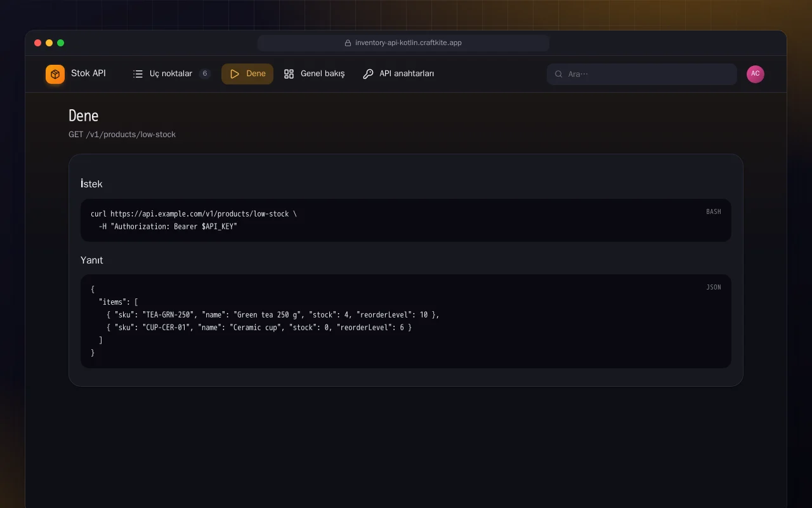
Task: Click the BASH language label
Action: 714,212
